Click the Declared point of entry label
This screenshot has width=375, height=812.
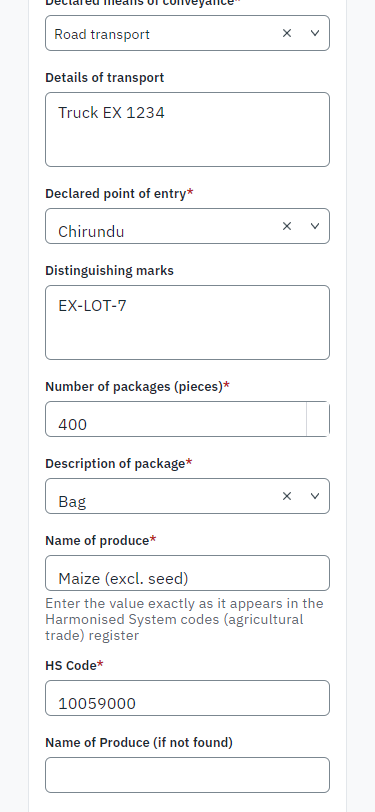pyautogui.click(x=119, y=194)
